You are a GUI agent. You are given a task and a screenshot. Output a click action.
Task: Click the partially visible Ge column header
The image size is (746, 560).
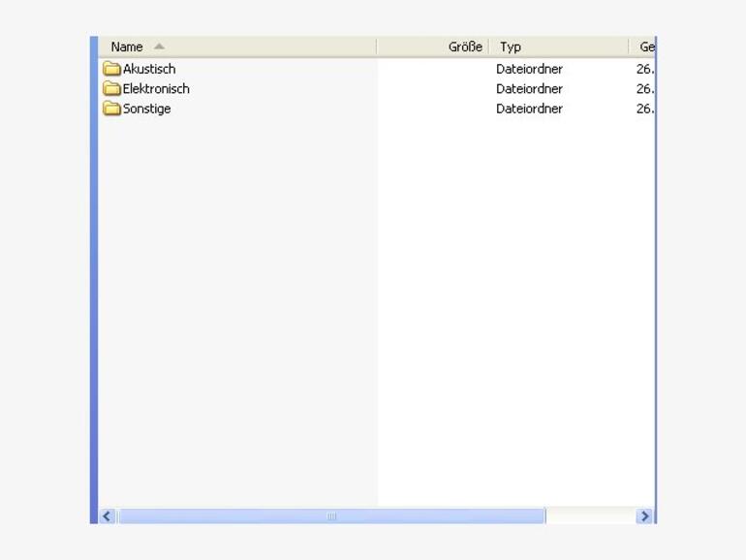click(x=642, y=47)
